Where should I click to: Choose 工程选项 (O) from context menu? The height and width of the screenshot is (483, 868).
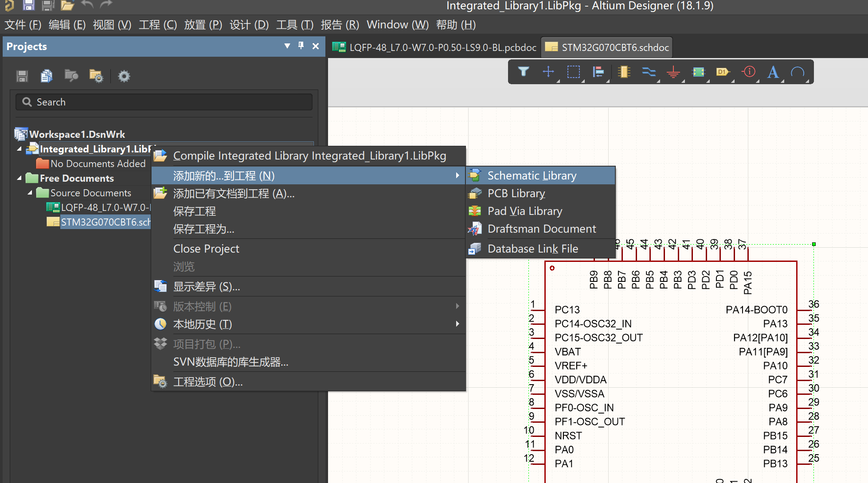[309, 382]
